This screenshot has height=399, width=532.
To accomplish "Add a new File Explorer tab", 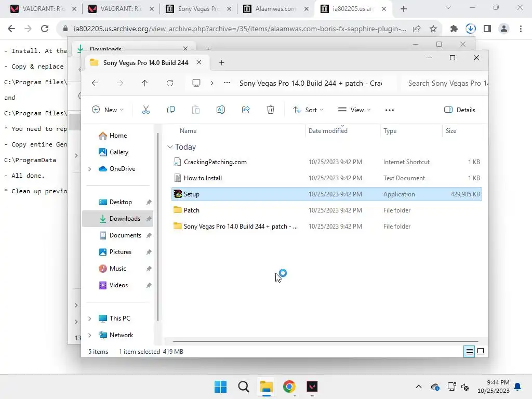I will [x=221, y=63].
